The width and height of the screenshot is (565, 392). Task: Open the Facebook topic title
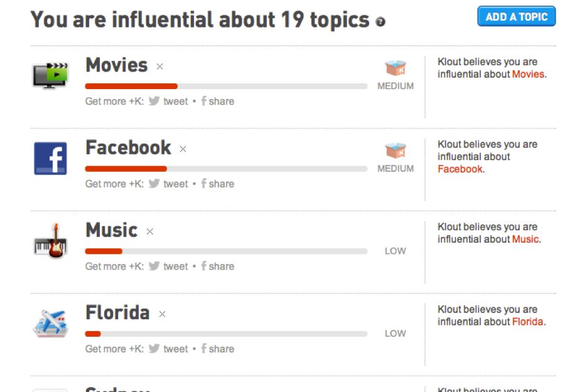tap(128, 147)
